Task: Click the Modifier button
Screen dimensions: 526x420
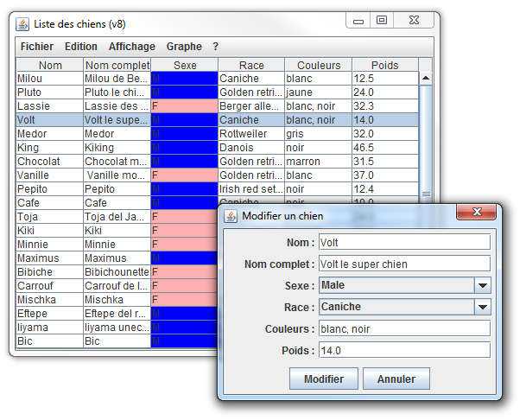Action: pyautogui.click(x=324, y=379)
